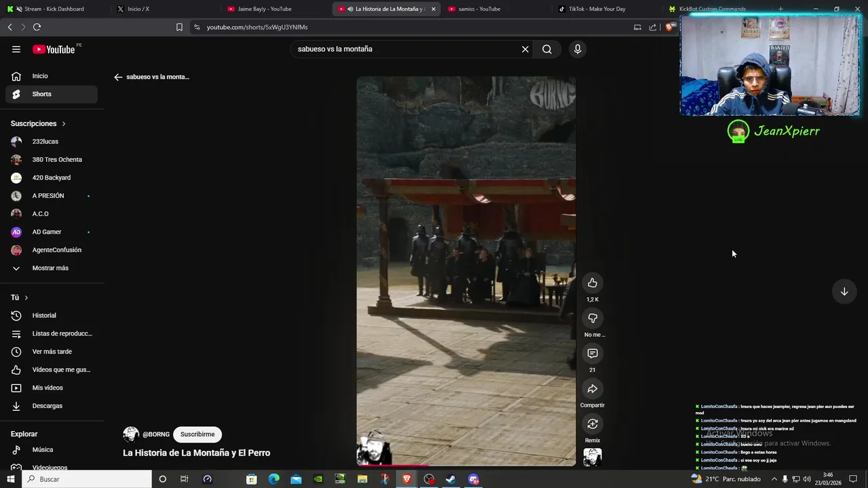Open the sound thumbnail below Remix
The height and width of the screenshot is (488, 868).
click(x=592, y=457)
